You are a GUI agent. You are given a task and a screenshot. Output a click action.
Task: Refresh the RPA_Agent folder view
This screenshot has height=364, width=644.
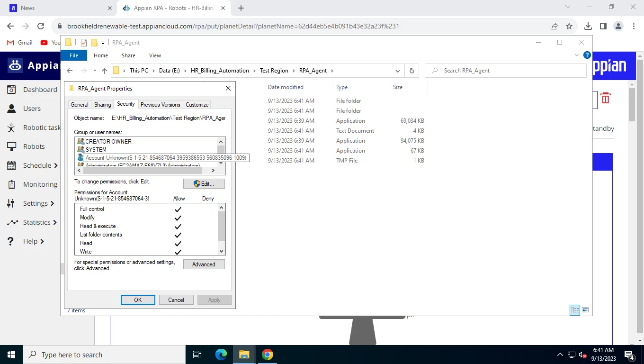click(x=411, y=71)
